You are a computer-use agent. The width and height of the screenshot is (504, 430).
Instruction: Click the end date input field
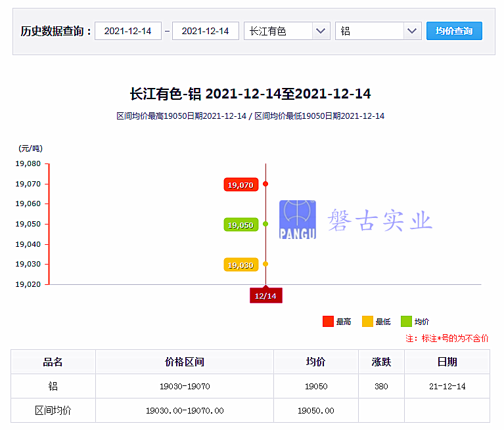(206, 31)
